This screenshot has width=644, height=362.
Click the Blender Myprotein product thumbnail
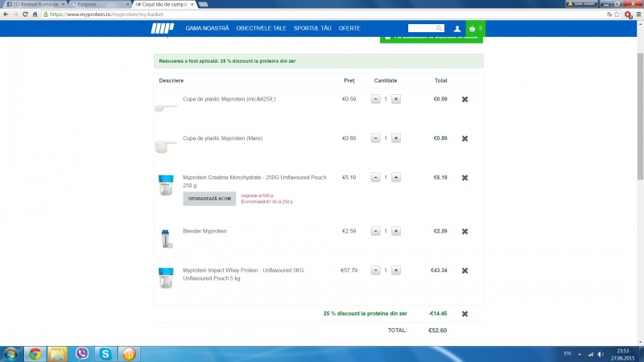(x=166, y=238)
